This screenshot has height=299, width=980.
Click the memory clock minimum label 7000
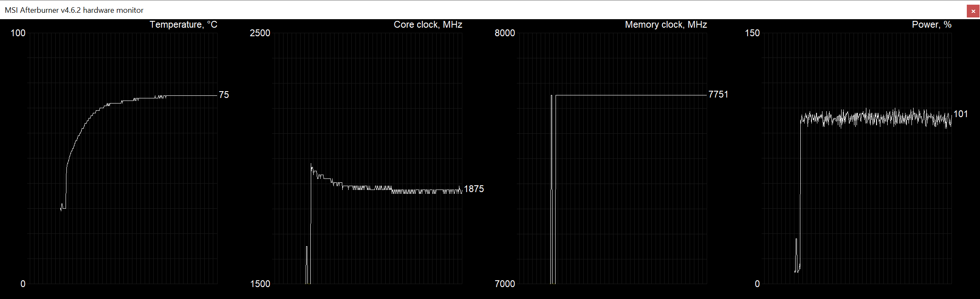click(x=504, y=284)
